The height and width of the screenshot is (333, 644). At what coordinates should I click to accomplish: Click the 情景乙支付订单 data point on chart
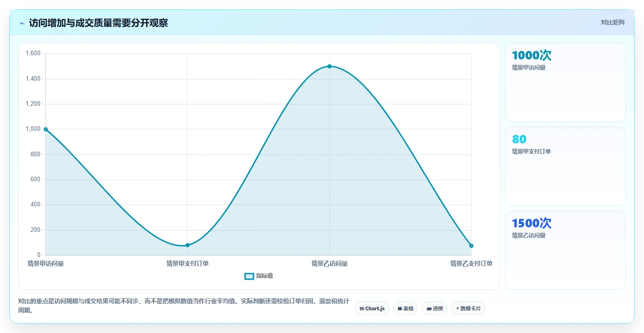click(x=471, y=246)
